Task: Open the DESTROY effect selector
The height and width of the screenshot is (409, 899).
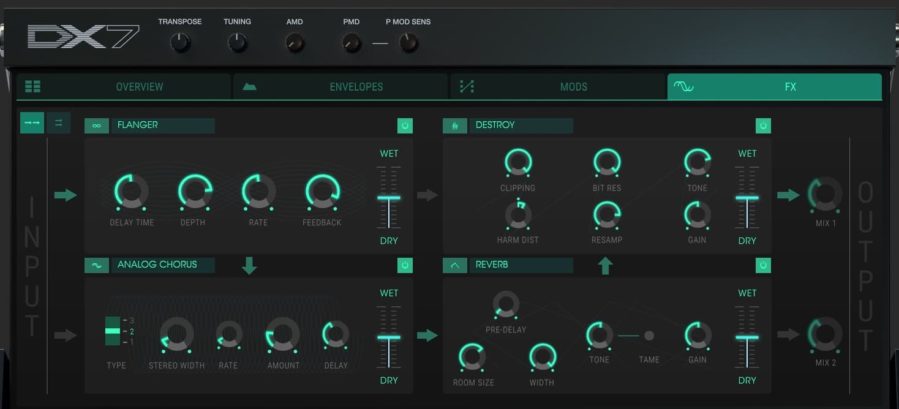Action: tap(521, 126)
